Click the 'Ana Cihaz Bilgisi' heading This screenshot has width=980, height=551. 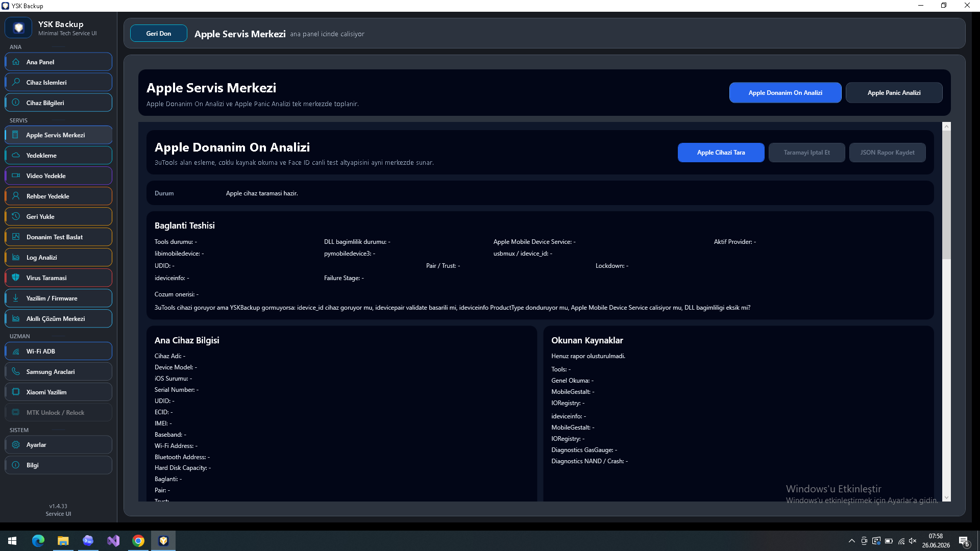click(x=187, y=340)
